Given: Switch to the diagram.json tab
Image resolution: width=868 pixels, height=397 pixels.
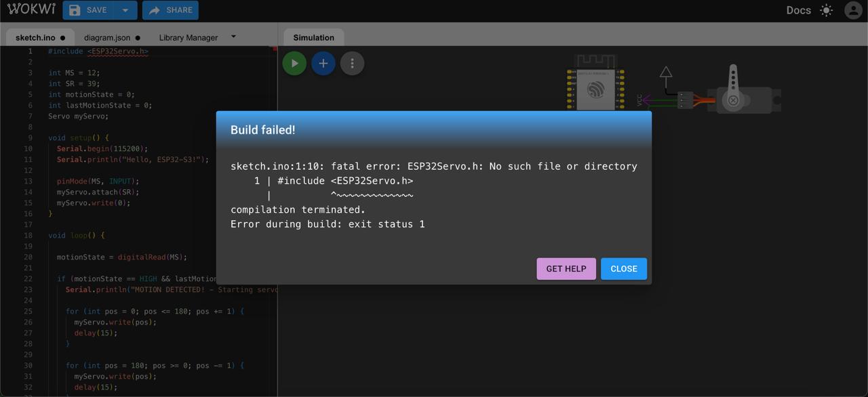Looking at the screenshot, I should click(x=107, y=38).
